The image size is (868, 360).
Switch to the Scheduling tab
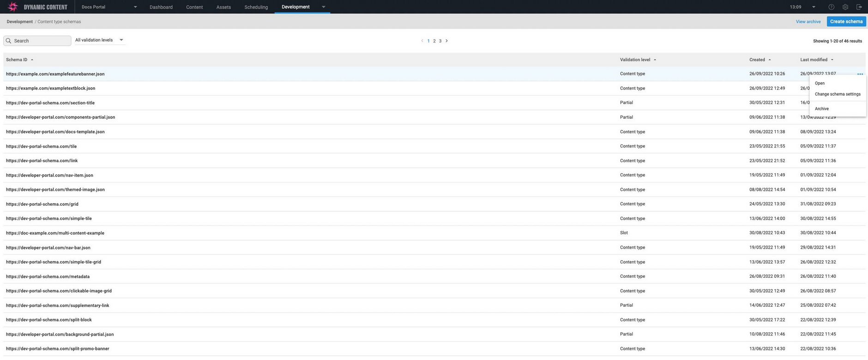click(256, 7)
